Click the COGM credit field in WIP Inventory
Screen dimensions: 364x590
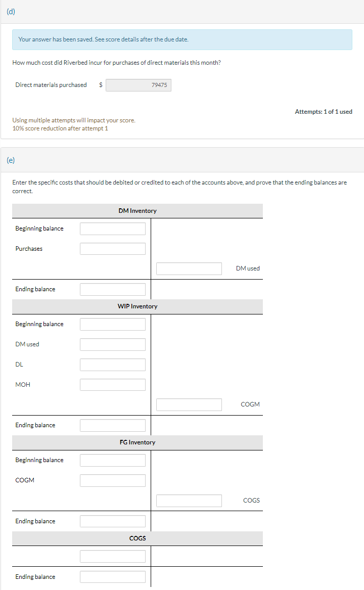pyautogui.click(x=189, y=404)
